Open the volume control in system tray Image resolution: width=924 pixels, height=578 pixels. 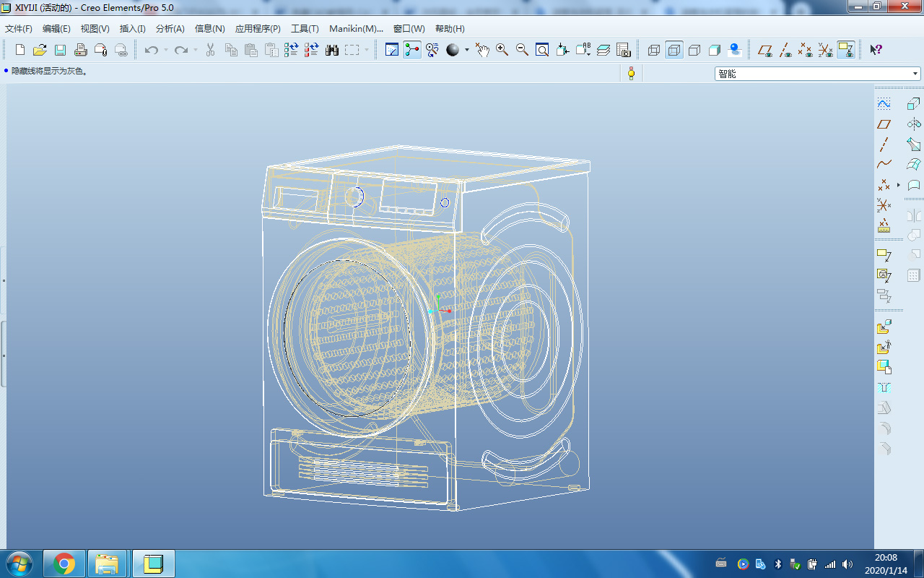tap(847, 564)
